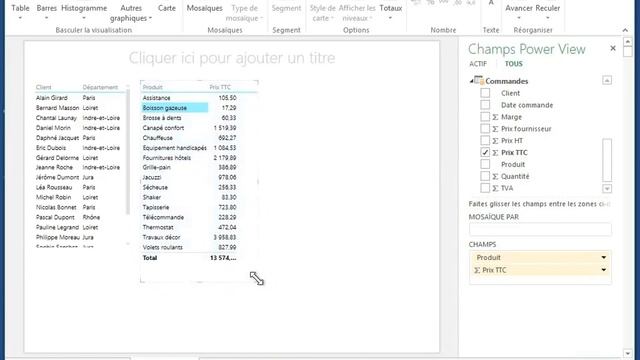Select the Canapé confort product row

(163, 128)
